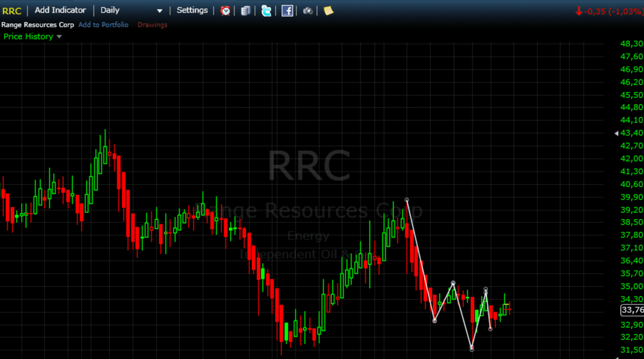The width and height of the screenshot is (644, 359).
Task: Take a chart snapshot with camera icon
Action: [x=308, y=11]
